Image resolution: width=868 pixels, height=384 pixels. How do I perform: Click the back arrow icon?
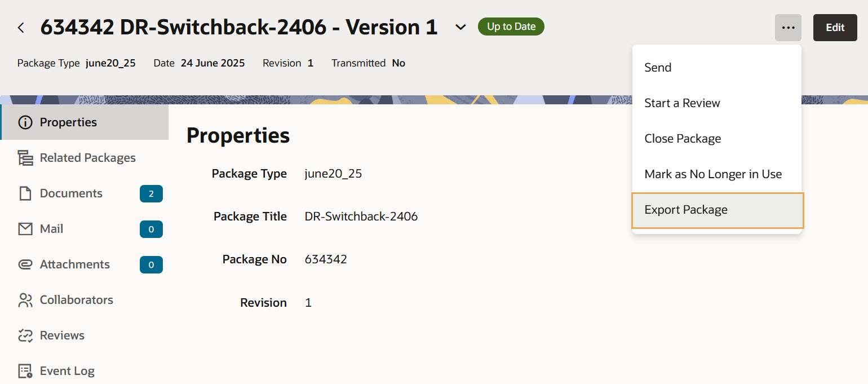21,28
